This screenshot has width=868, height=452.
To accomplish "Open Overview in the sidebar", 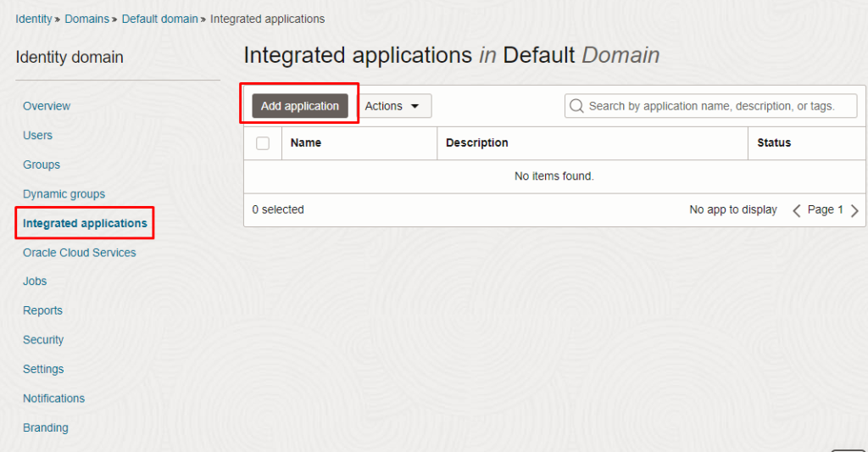I will pyautogui.click(x=47, y=106).
